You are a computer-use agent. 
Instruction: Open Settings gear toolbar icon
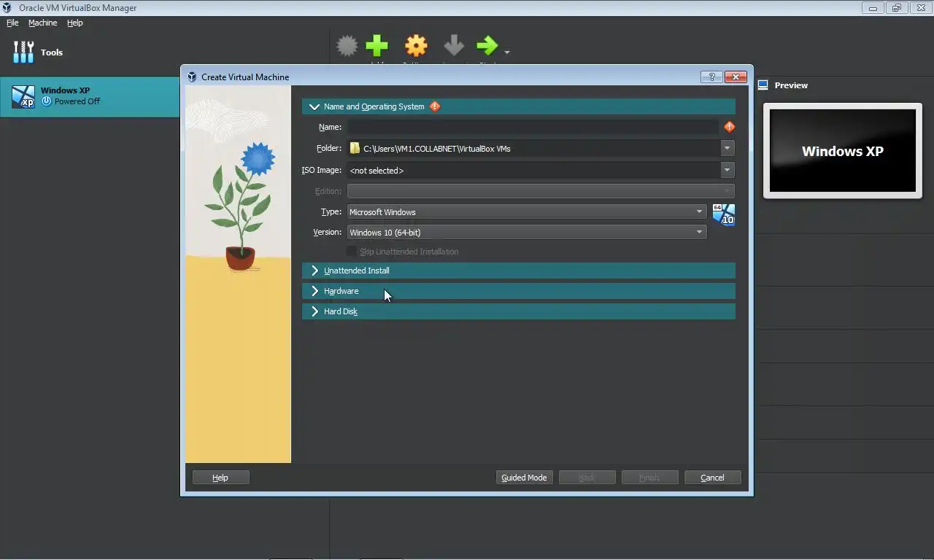pos(416,47)
